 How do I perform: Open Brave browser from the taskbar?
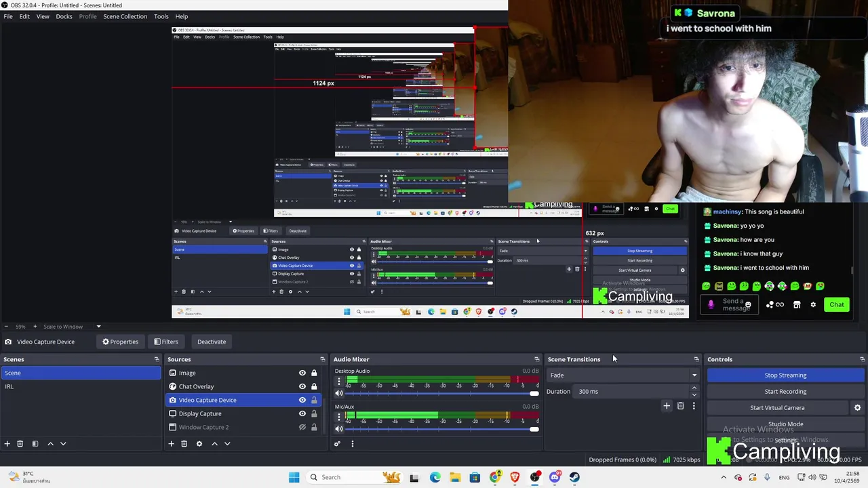pos(515,477)
